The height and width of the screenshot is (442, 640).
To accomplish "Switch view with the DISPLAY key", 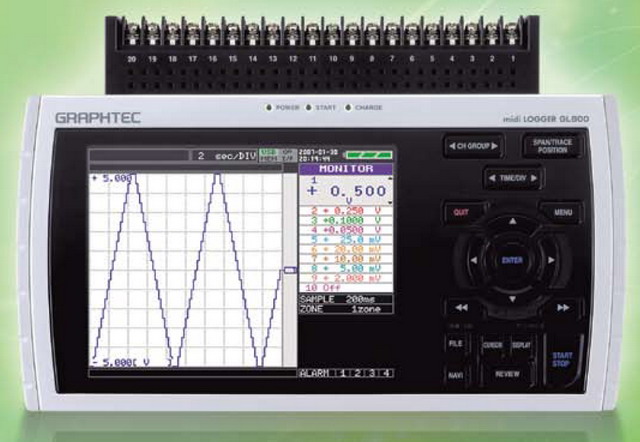I will coord(521,345).
